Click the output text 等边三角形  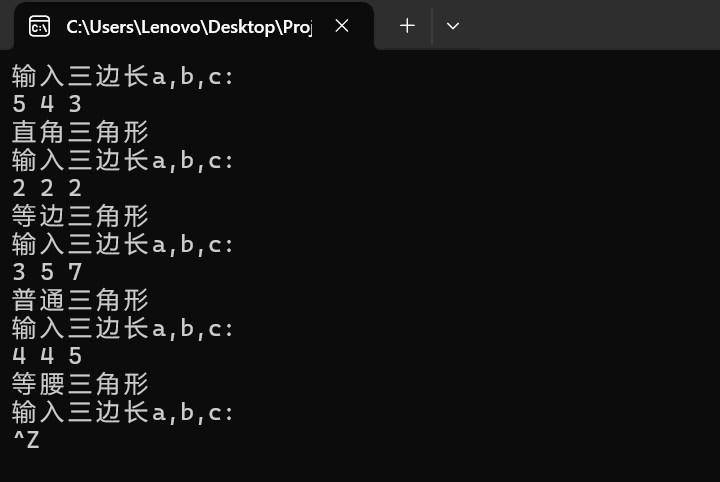80,216
